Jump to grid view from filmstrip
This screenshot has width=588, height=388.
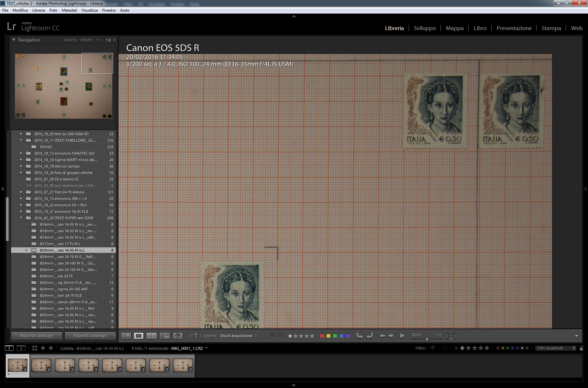35,348
